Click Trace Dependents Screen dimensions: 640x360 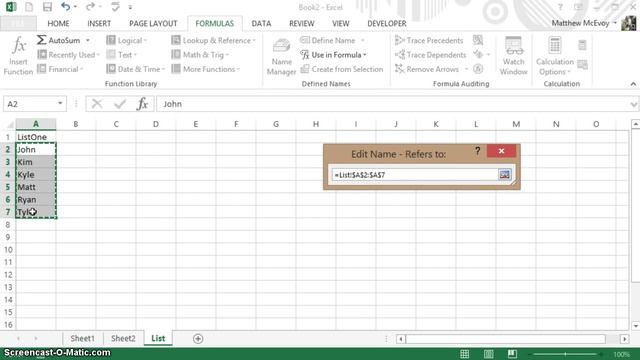(x=430, y=55)
